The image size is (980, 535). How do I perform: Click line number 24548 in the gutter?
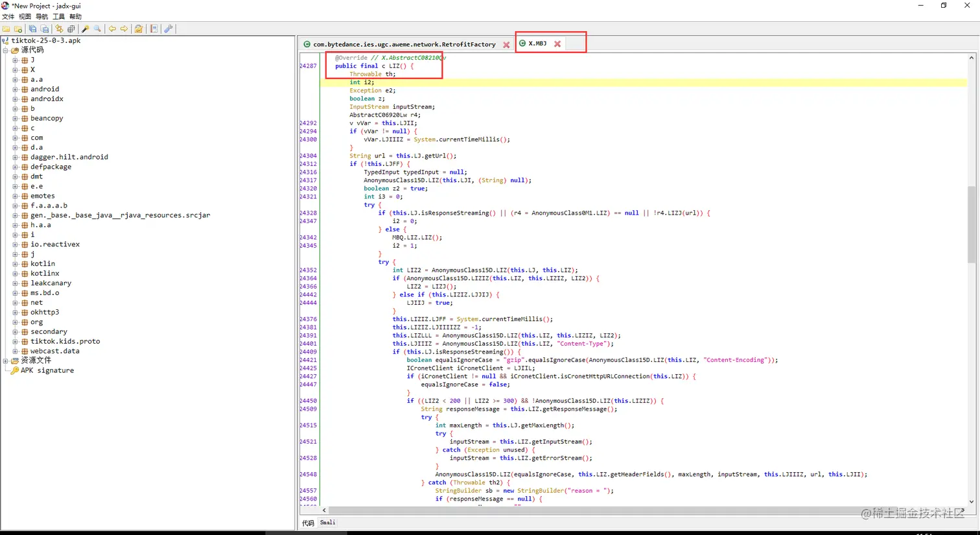tap(309, 474)
